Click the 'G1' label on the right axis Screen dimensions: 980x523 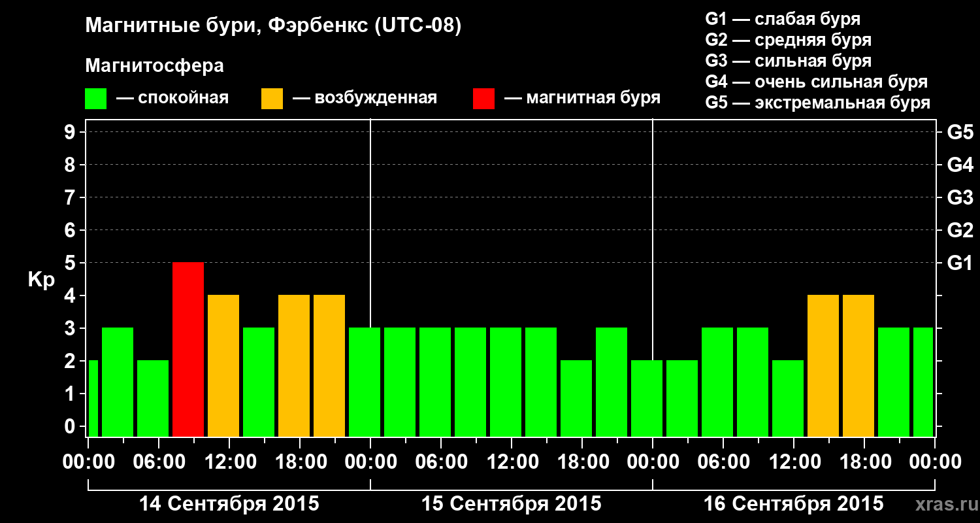pos(960,263)
